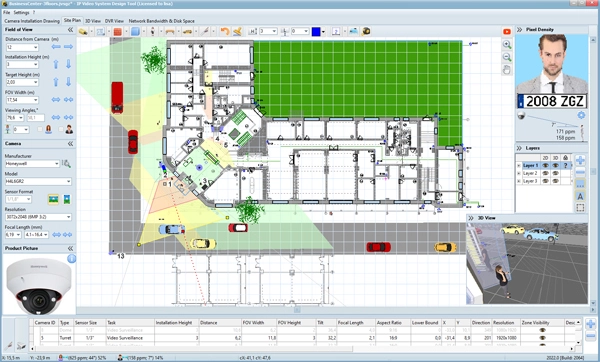Click the 3D View preview thumbnail
Viewport: 600px width, 362px height.
pyautogui.click(x=527, y=263)
